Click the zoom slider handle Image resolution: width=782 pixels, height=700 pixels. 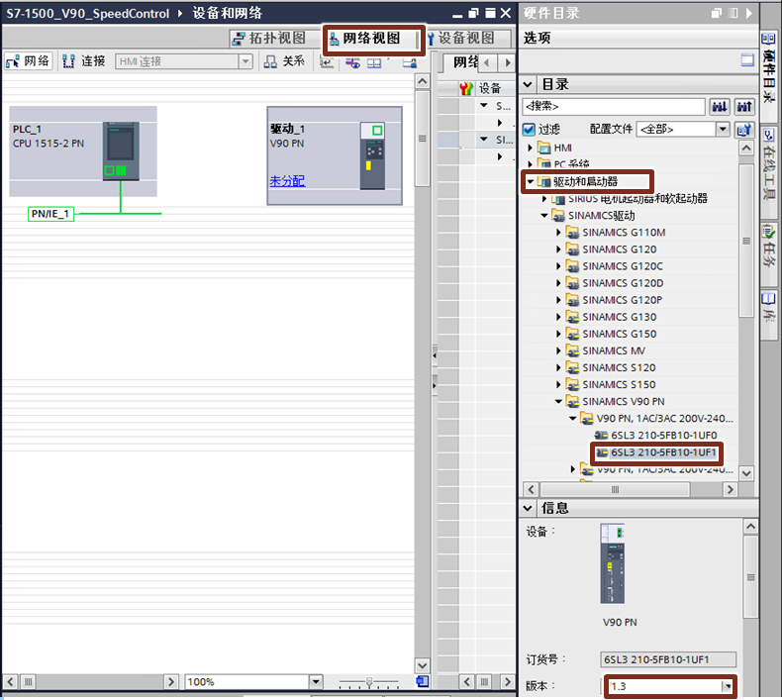[369, 681]
